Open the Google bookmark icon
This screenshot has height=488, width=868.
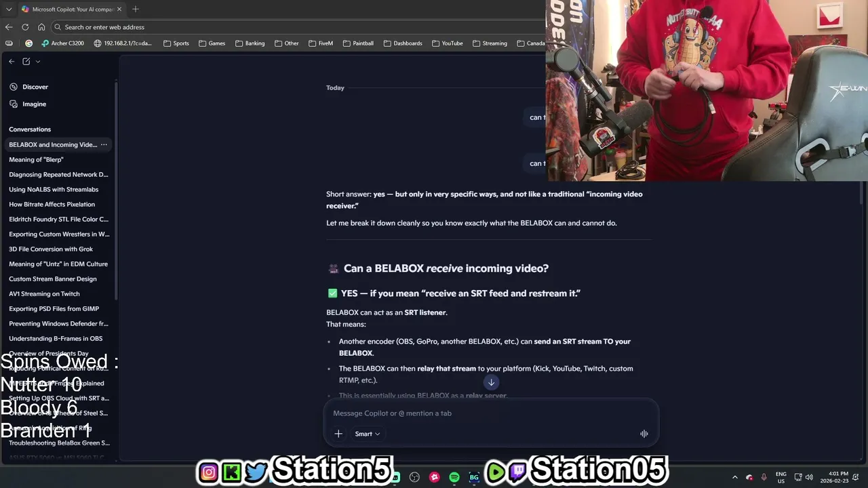28,43
